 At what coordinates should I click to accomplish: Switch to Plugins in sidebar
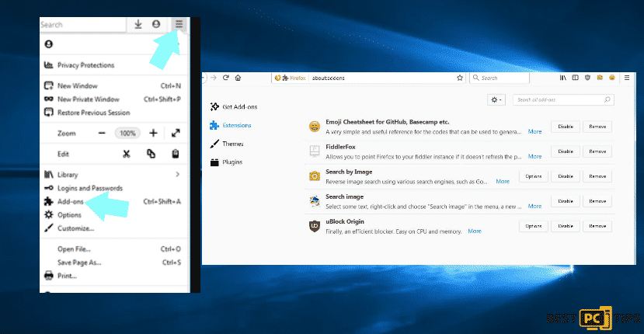[x=226, y=162]
